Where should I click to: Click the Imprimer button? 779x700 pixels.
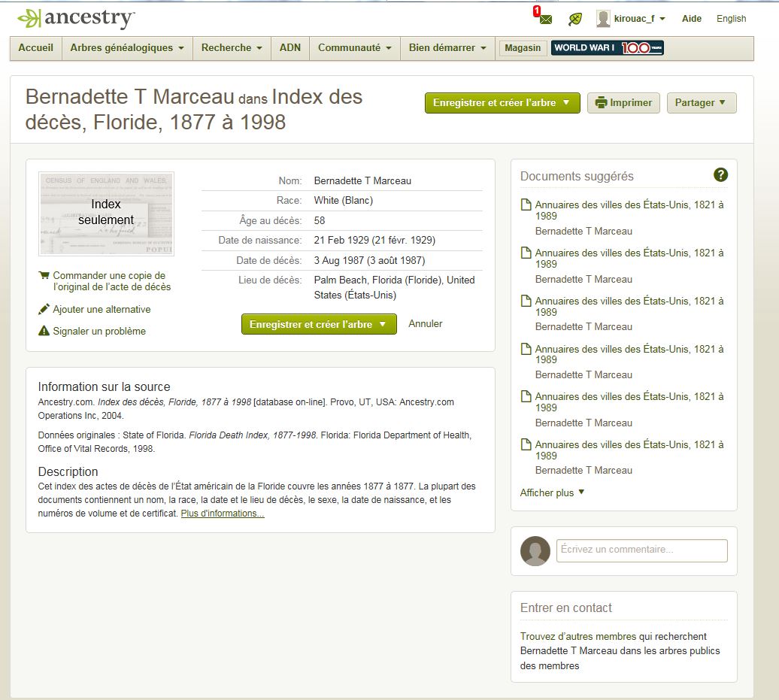623,103
